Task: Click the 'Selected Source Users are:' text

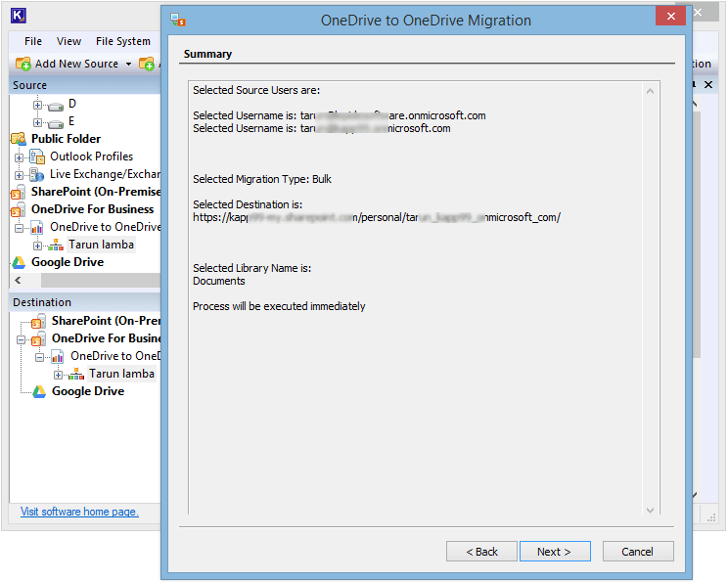Action: [x=256, y=90]
